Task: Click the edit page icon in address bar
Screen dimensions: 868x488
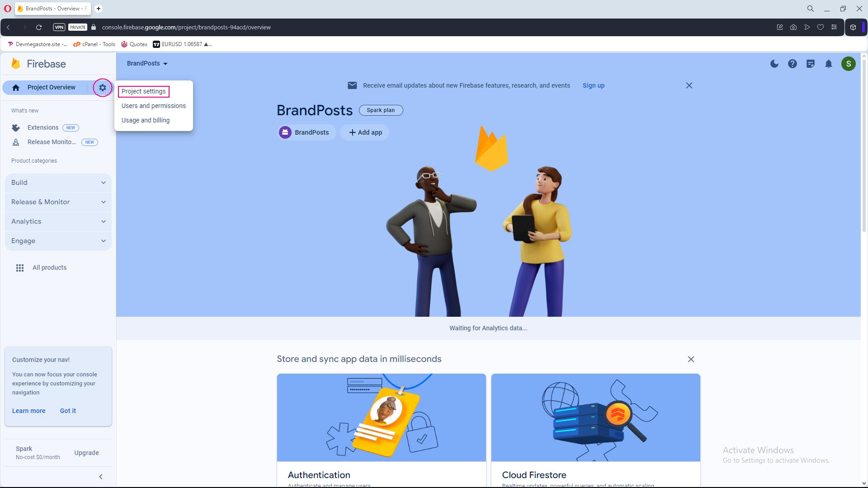Action: [x=780, y=27]
